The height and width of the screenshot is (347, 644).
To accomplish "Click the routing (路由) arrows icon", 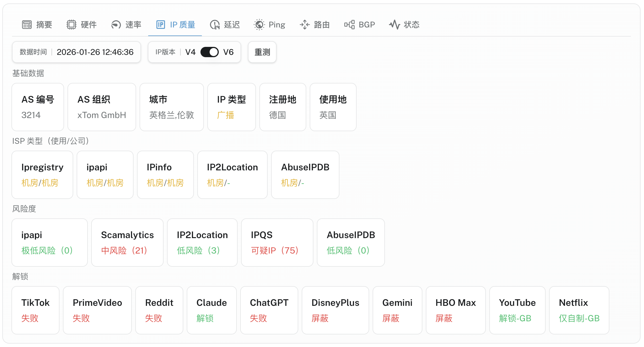I will [305, 25].
